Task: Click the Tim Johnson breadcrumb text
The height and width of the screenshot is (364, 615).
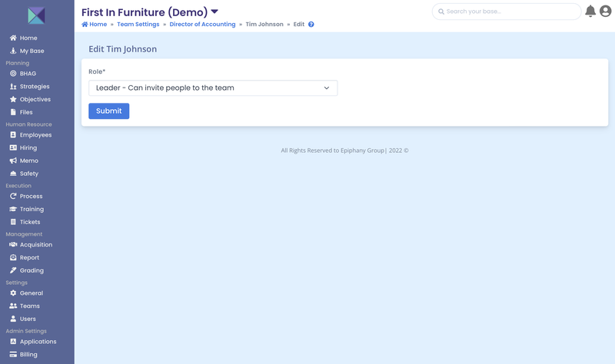Action: [x=264, y=25]
